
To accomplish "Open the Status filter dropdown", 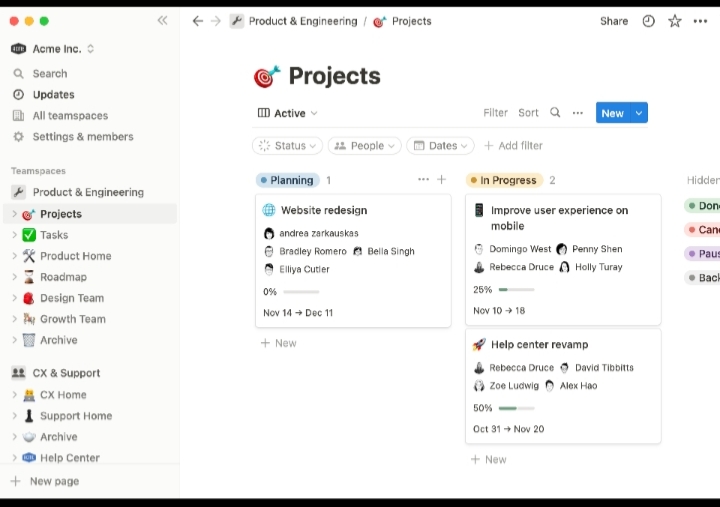I will pos(287,146).
